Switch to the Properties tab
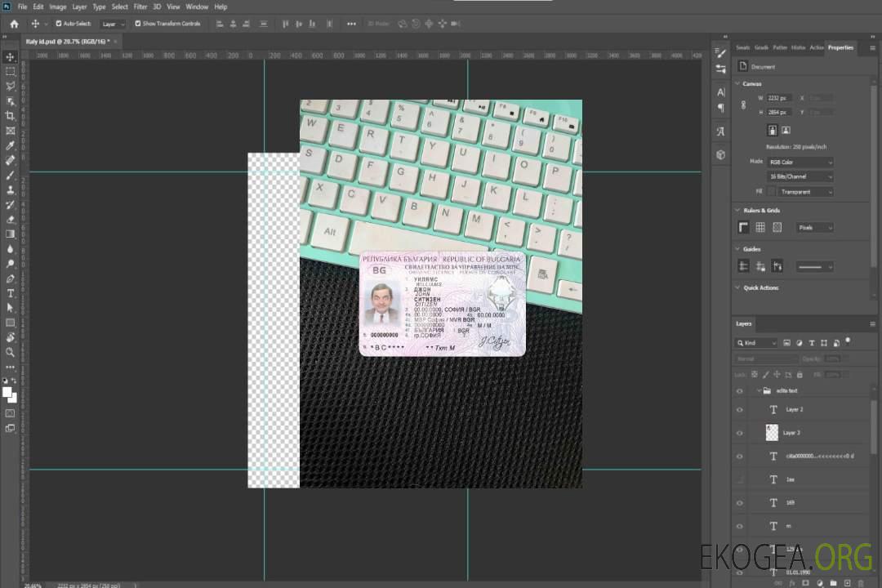This screenshot has width=882, height=588. [840, 47]
